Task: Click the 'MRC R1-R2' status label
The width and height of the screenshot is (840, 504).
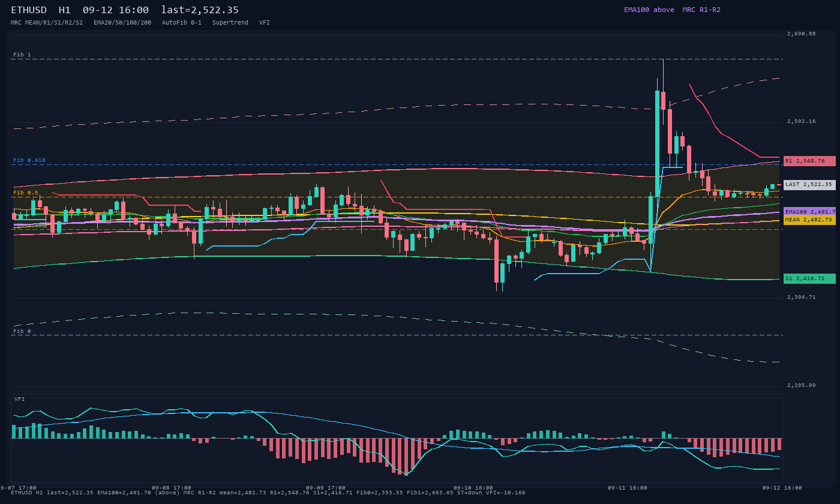Action: tap(701, 10)
